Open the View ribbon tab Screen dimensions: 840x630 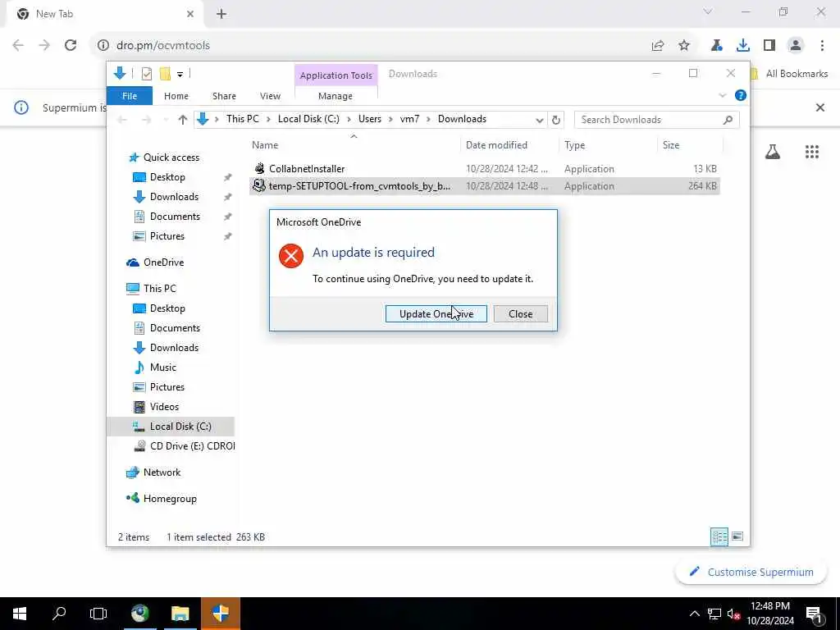point(270,96)
